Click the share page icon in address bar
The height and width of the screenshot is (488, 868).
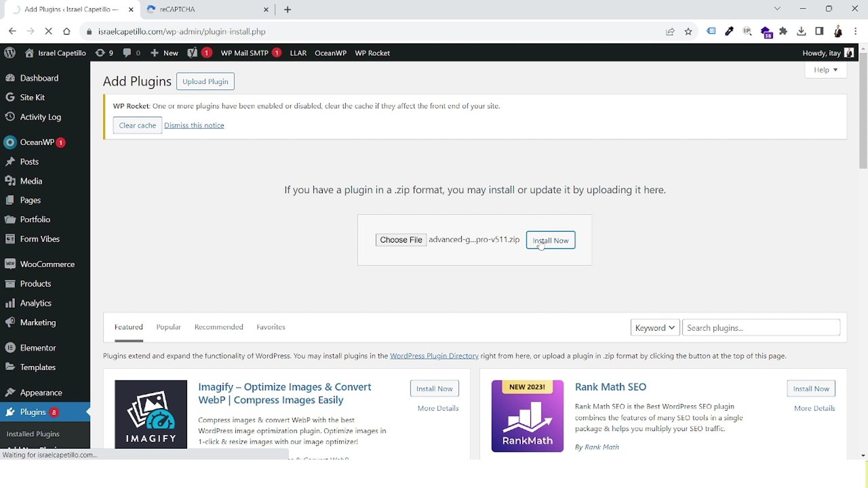click(x=670, y=31)
